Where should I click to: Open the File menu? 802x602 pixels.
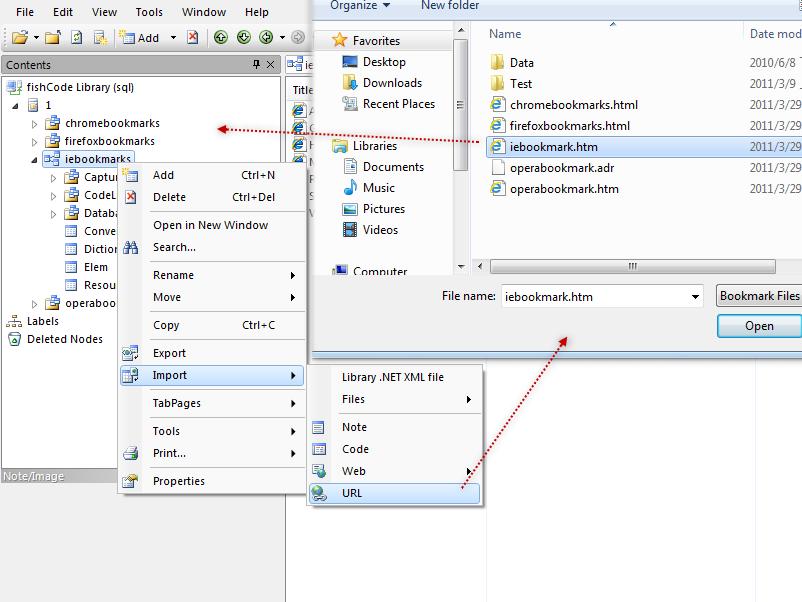25,12
